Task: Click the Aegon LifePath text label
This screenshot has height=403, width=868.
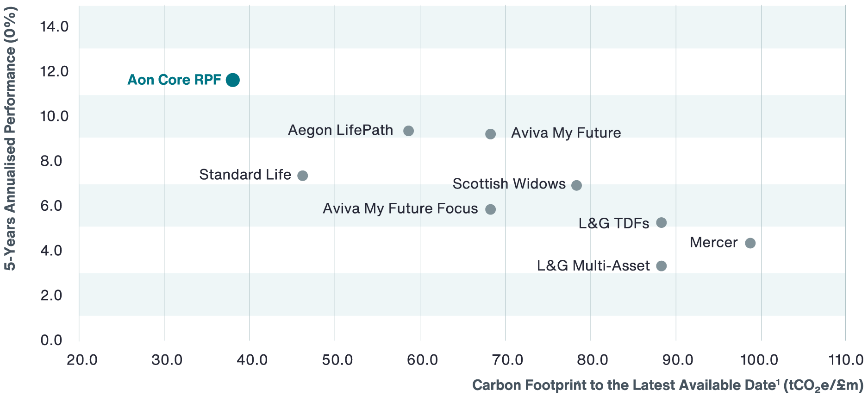Action: [340, 130]
